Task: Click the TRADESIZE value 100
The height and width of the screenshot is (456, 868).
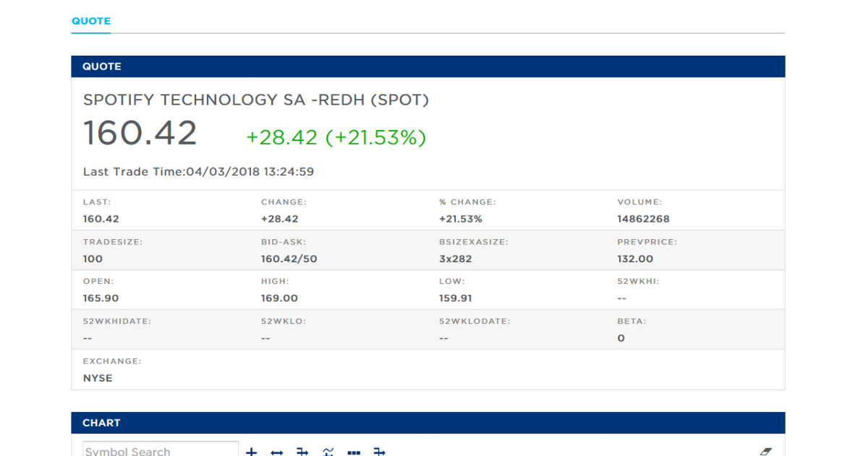Action: click(x=93, y=259)
